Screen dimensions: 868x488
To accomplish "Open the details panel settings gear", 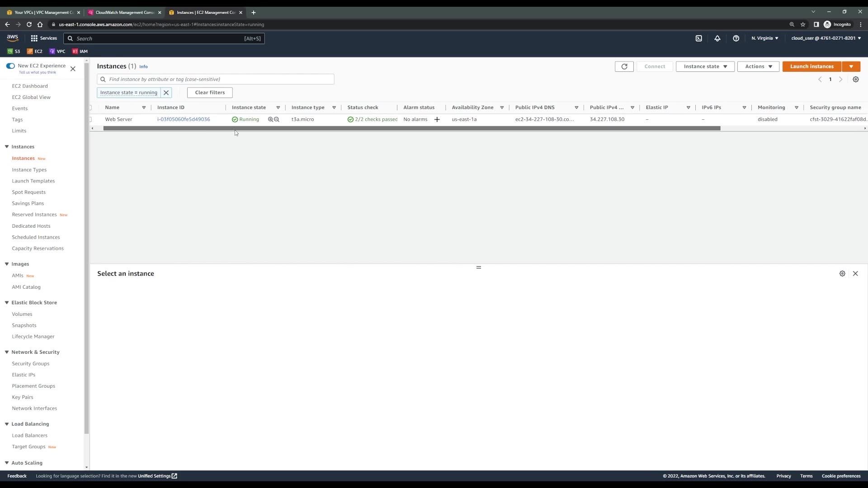I will point(842,274).
